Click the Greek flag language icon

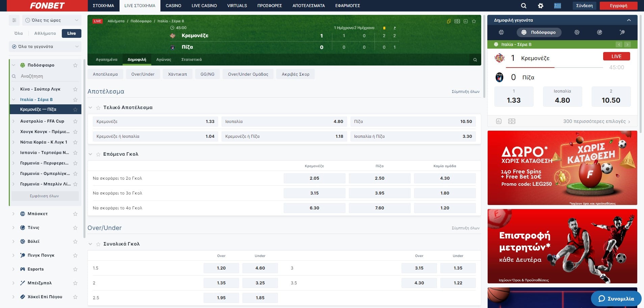[558, 6]
